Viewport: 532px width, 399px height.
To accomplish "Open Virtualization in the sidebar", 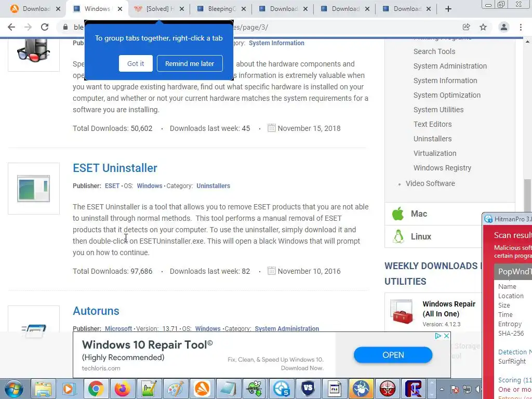I will tap(435, 153).
